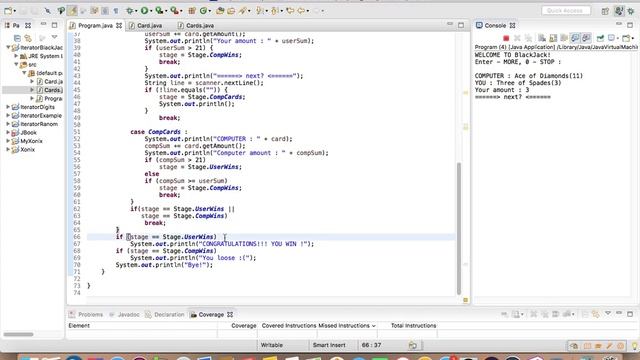Expand the JBook project
Image resolution: width=640 pixels, height=360 pixels.
tap(8, 133)
